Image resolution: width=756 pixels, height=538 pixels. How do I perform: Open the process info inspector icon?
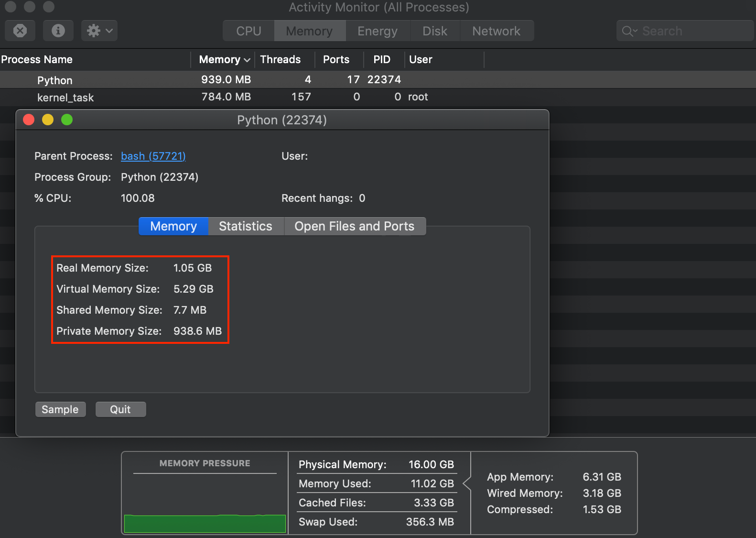click(x=58, y=31)
